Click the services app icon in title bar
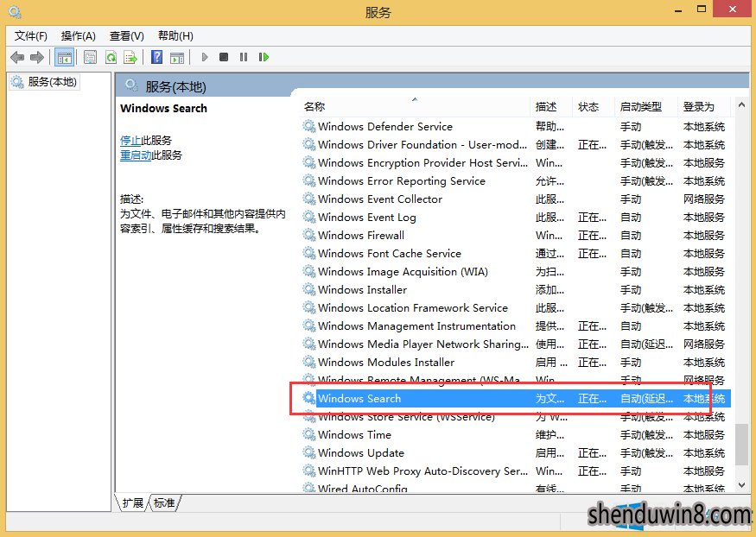Screen dimensions: 756x537 [x=15, y=11]
